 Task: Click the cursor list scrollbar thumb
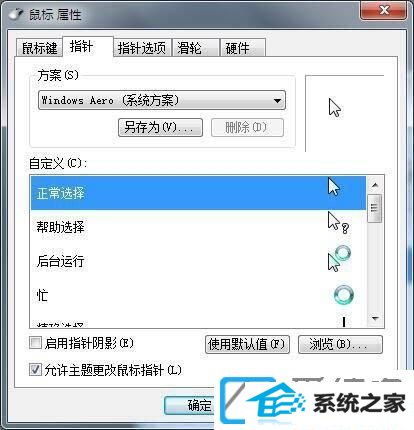click(x=375, y=208)
